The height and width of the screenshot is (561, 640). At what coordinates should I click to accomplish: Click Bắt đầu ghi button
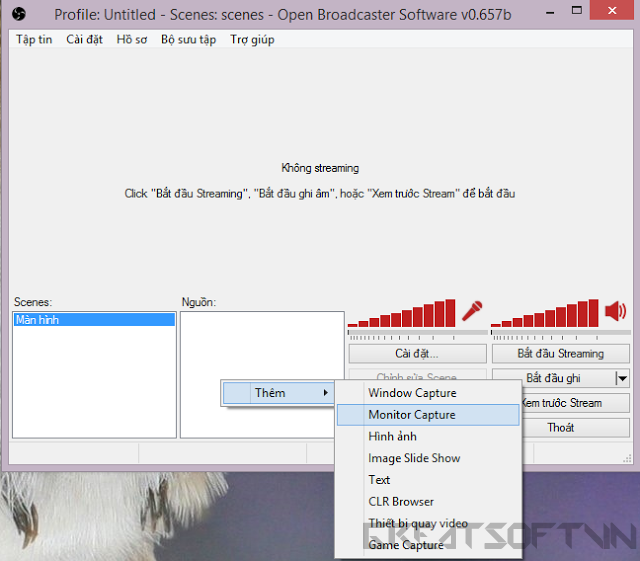point(553,378)
